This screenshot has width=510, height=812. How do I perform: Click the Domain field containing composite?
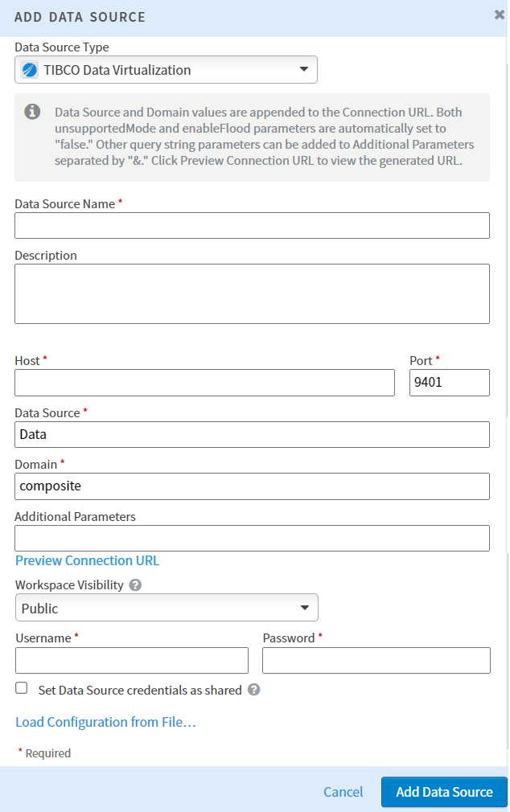click(x=252, y=486)
